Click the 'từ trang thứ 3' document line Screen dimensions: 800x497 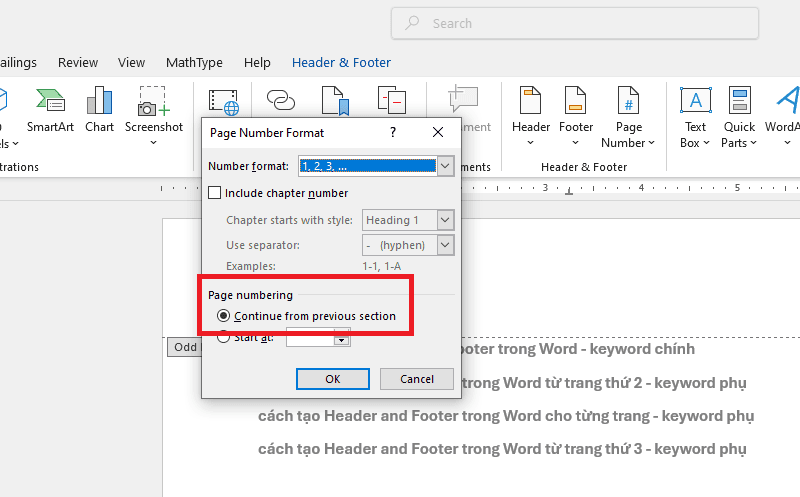(x=502, y=449)
